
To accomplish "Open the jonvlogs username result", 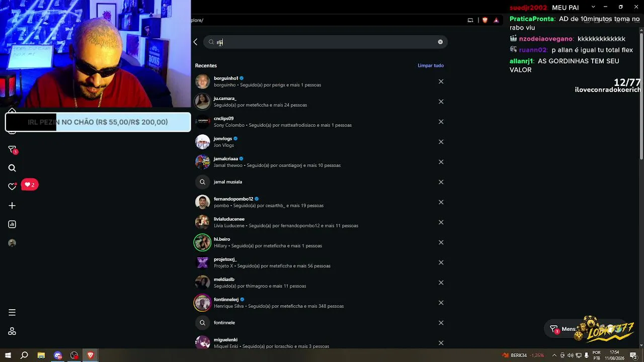I will (223, 139).
